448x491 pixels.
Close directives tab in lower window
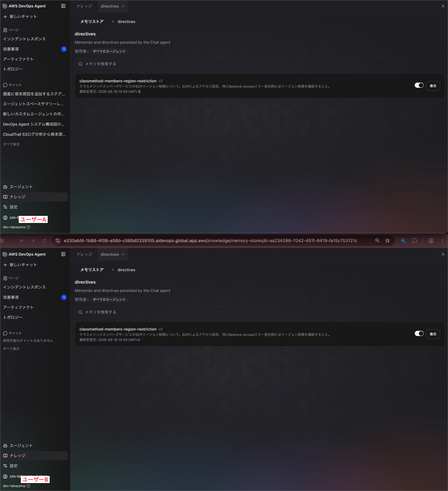[123, 254]
